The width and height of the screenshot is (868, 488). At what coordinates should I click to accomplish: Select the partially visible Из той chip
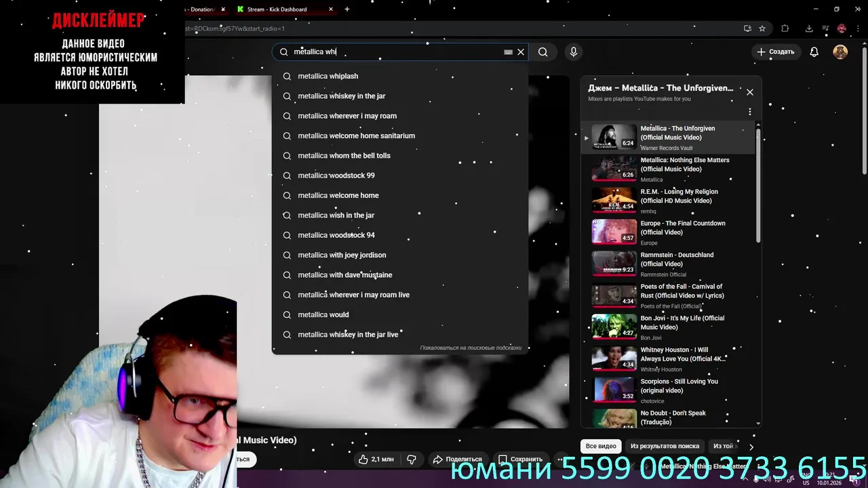tap(724, 446)
